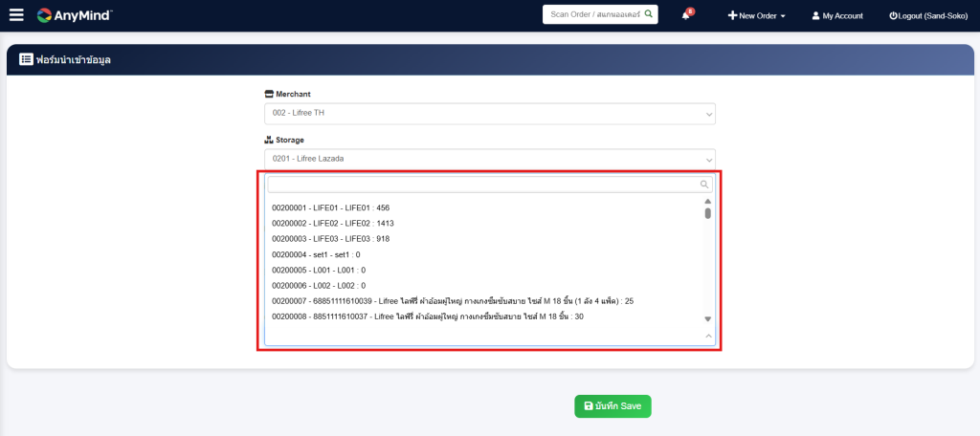Click Logout (Sand-Soko)

coord(929,16)
